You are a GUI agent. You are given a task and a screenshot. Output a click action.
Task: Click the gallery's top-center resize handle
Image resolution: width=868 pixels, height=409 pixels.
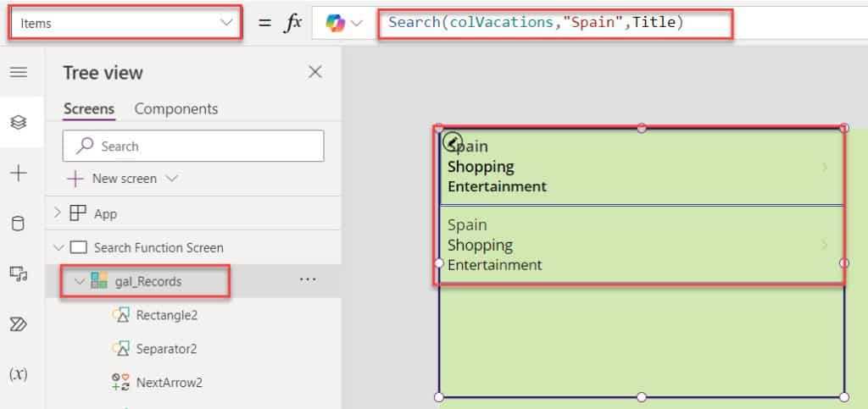point(642,128)
